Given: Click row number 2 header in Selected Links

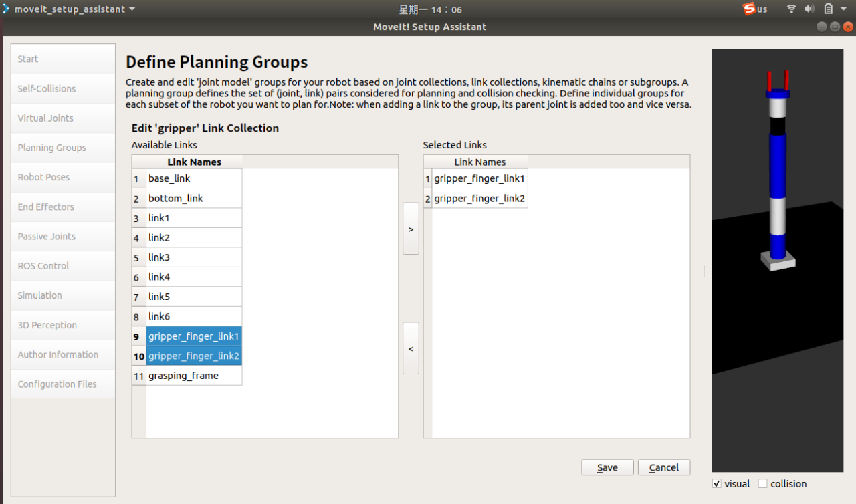Looking at the screenshot, I should 428,198.
